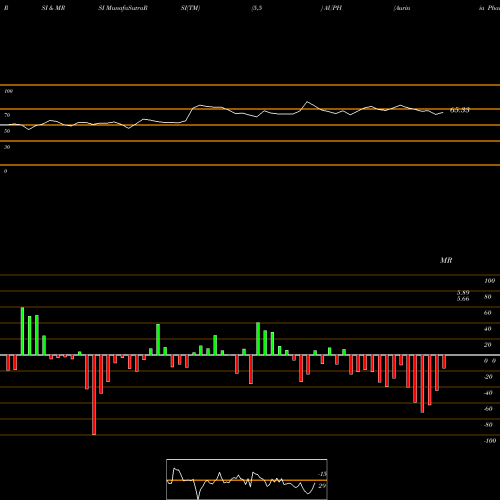Click the MR panel title
Viewport: 500px width, 500px height.
(x=446, y=260)
